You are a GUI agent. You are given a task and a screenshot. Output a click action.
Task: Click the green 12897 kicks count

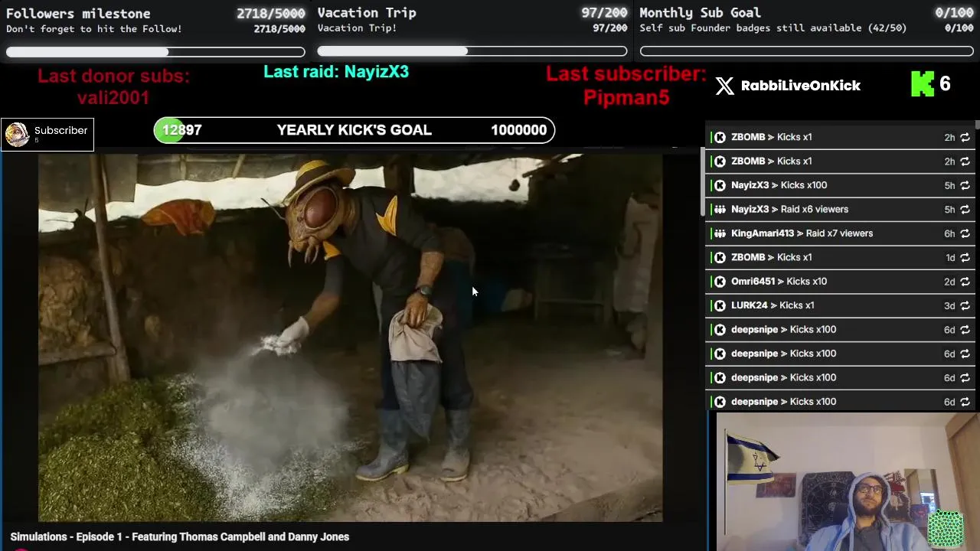(x=181, y=130)
